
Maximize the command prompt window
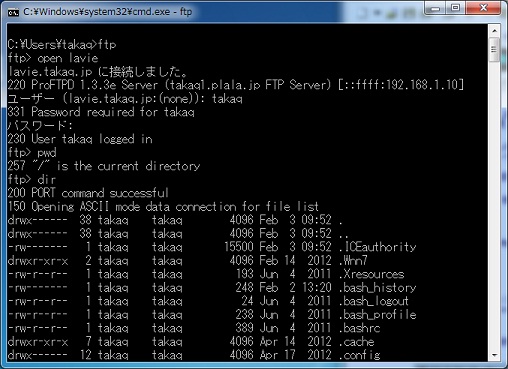tap(456, 8)
